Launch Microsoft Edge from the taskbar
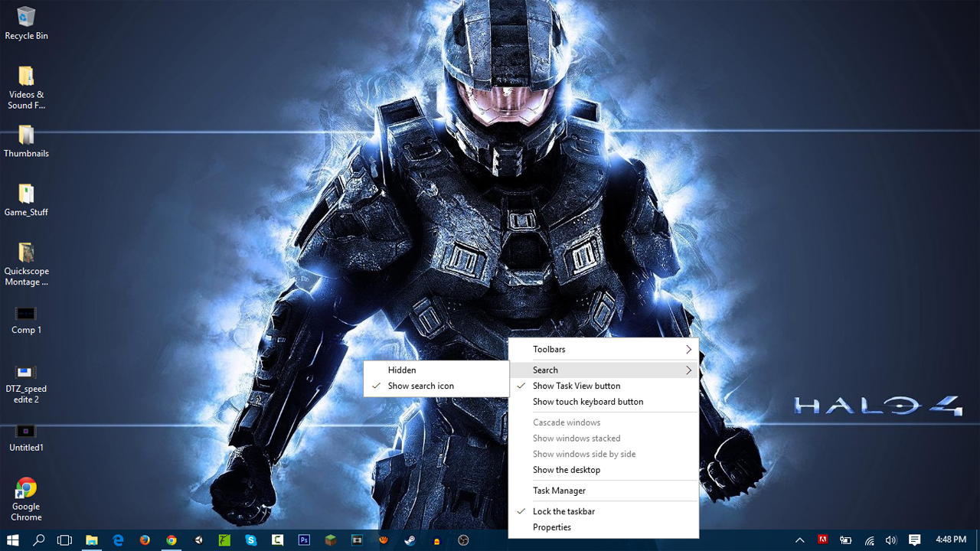The width and height of the screenshot is (980, 551). point(119,540)
